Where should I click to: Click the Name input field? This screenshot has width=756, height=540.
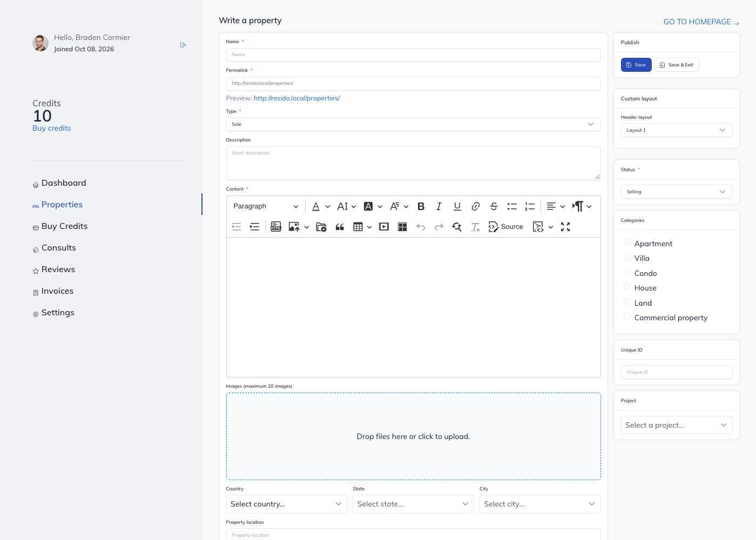click(413, 55)
